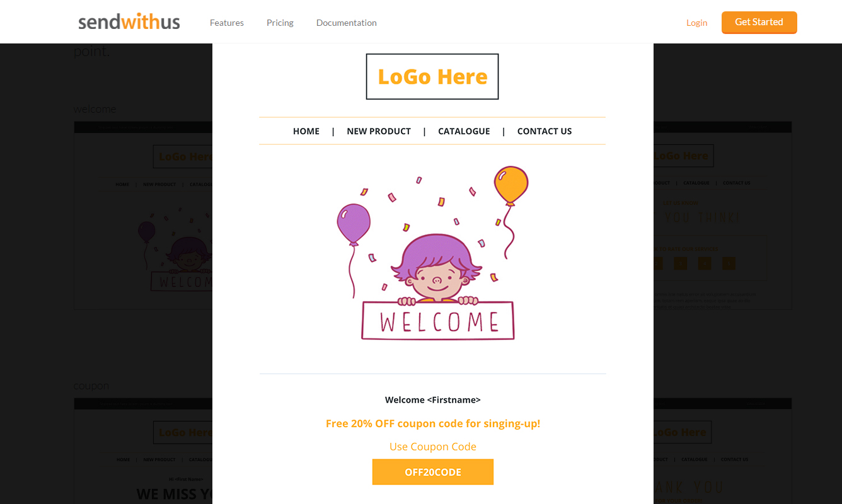Image resolution: width=842 pixels, height=504 pixels.
Task: Open the Documentation link
Action: pyautogui.click(x=347, y=23)
